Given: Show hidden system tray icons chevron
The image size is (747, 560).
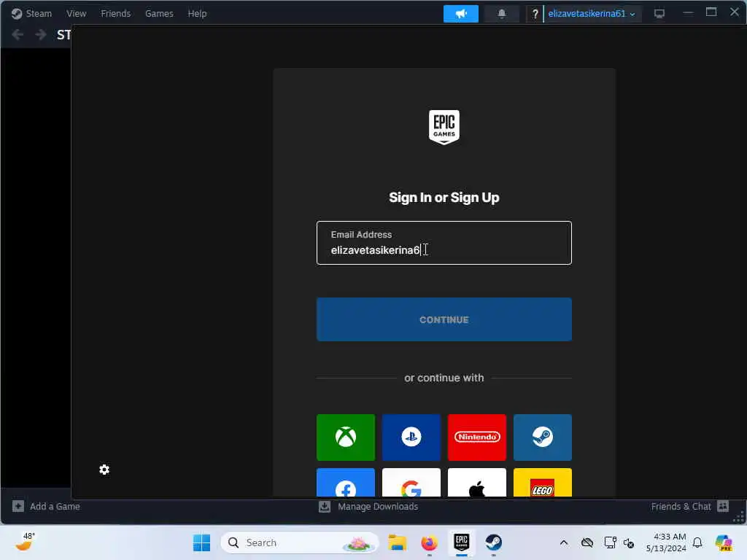Looking at the screenshot, I should point(564,542).
